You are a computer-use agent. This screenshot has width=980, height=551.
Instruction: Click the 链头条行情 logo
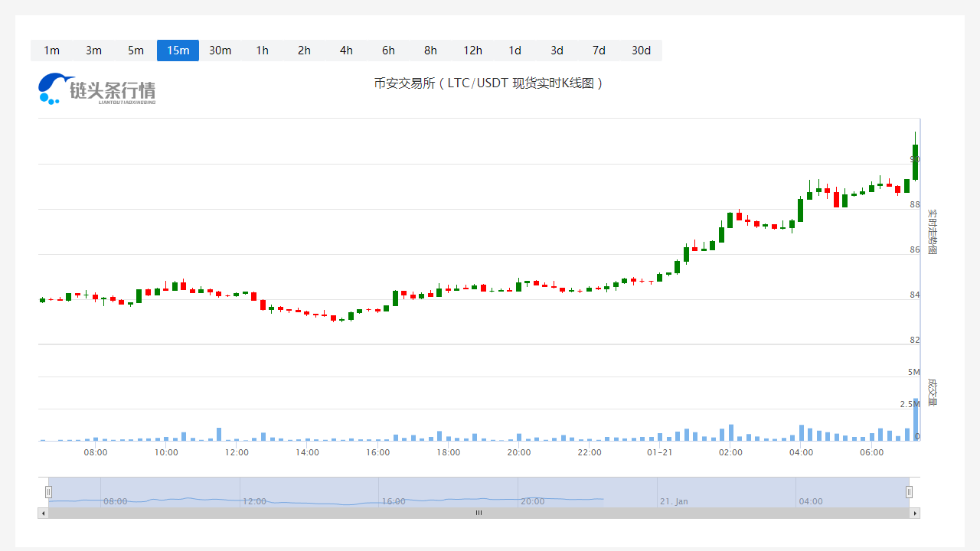[x=97, y=90]
